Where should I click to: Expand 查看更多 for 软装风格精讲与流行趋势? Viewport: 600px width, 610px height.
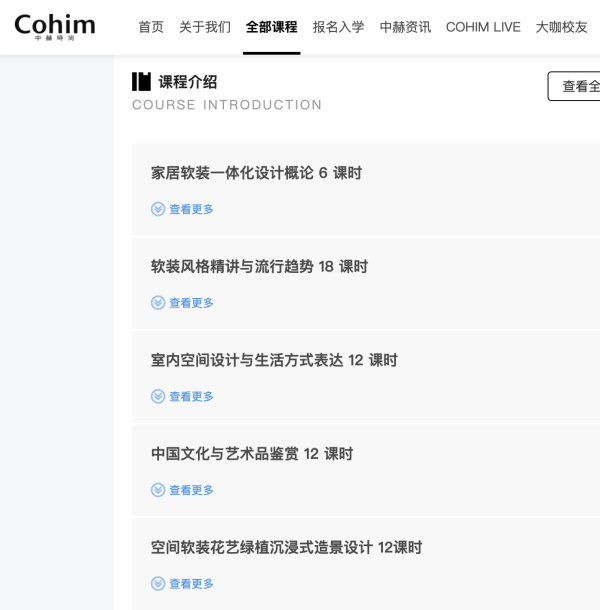tap(191, 303)
